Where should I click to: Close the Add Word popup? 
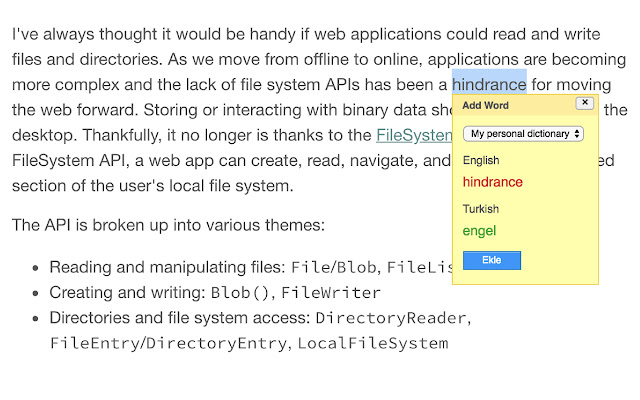(x=584, y=103)
